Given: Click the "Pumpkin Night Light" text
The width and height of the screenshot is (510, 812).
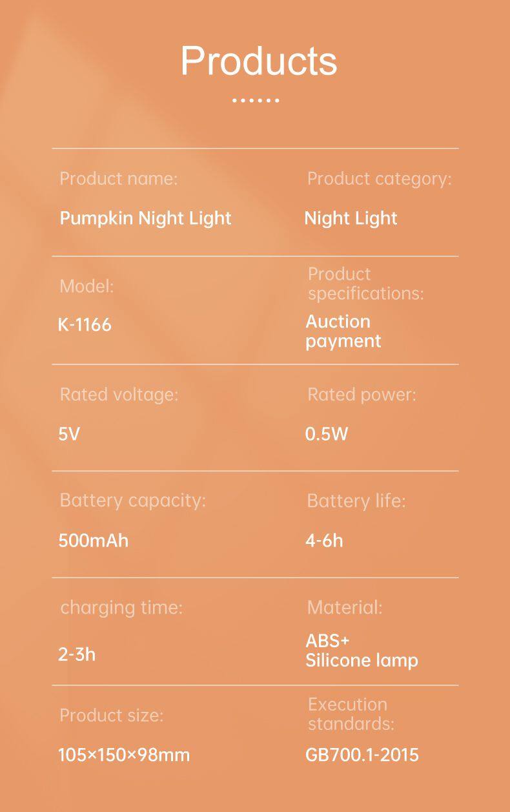Looking at the screenshot, I should click(145, 218).
